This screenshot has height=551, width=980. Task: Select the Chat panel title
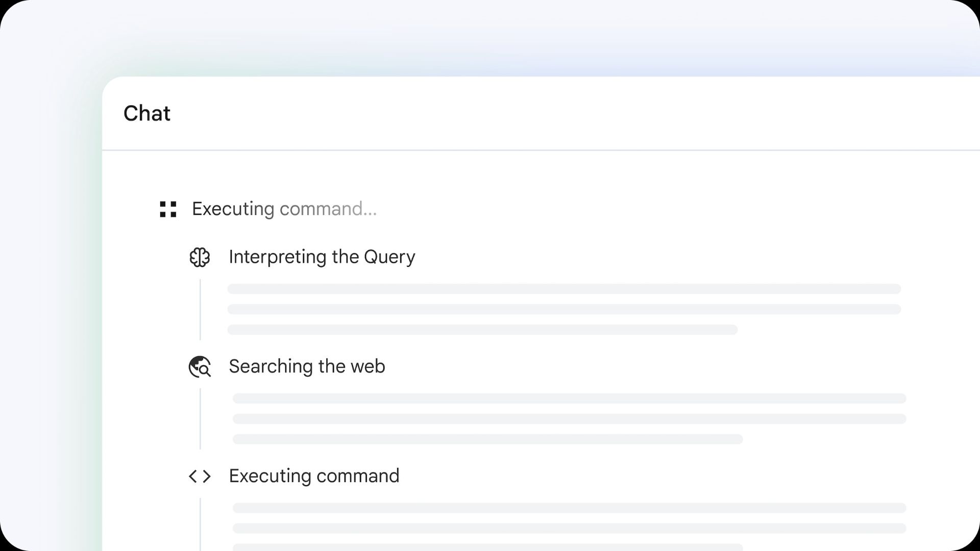[x=147, y=113]
